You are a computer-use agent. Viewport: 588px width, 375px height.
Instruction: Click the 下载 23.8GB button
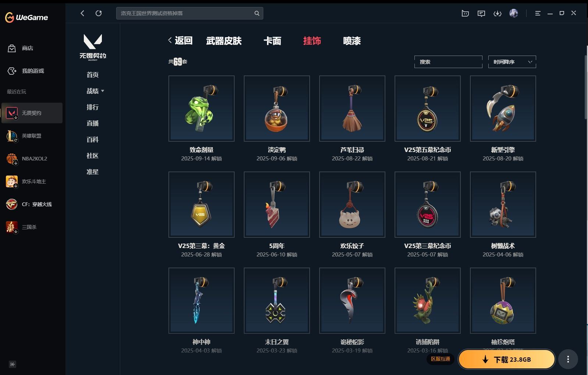pos(506,359)
